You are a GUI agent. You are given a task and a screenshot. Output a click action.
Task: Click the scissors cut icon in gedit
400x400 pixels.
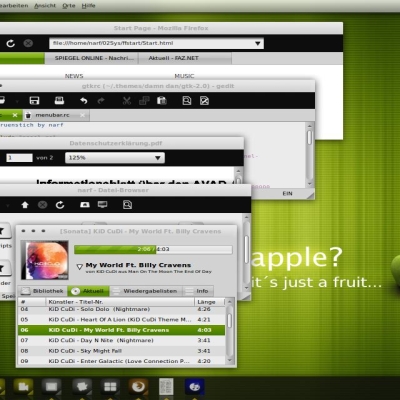click(127, 101)
